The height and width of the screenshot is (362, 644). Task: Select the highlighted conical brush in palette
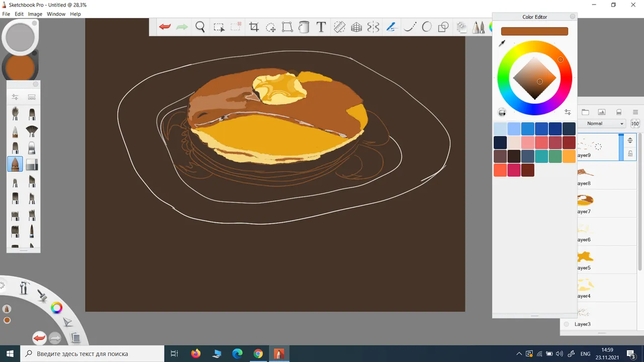[x=15, y=164]
